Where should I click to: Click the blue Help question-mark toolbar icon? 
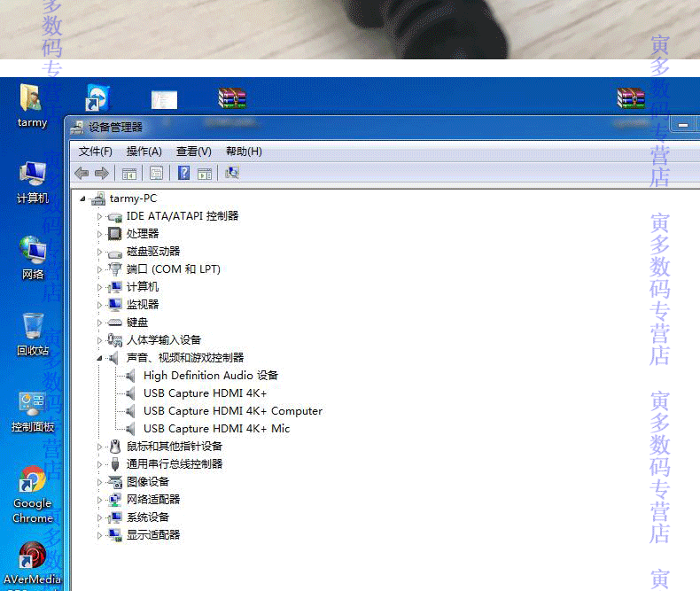tap(183, 173)
